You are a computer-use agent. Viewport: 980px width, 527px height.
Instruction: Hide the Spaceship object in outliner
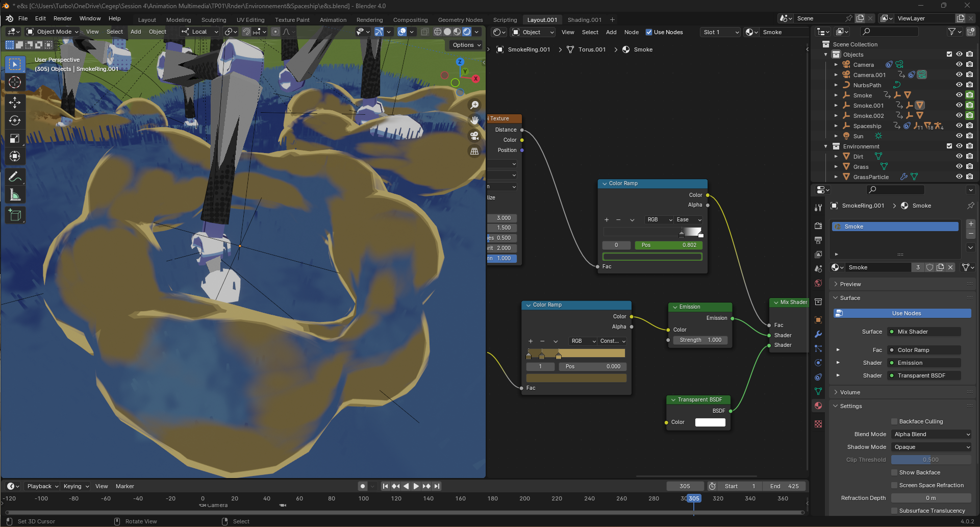[x=959, y=126]
